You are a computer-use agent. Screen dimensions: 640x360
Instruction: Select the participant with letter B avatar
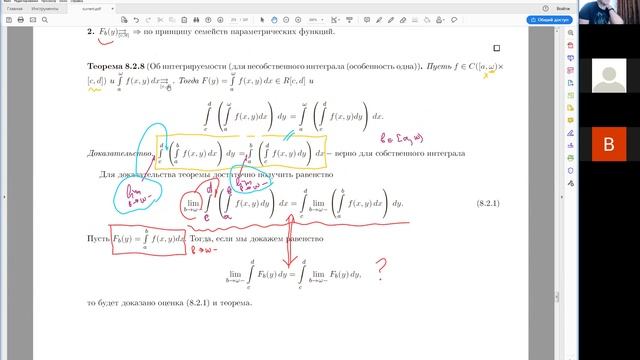click(609, 144)
